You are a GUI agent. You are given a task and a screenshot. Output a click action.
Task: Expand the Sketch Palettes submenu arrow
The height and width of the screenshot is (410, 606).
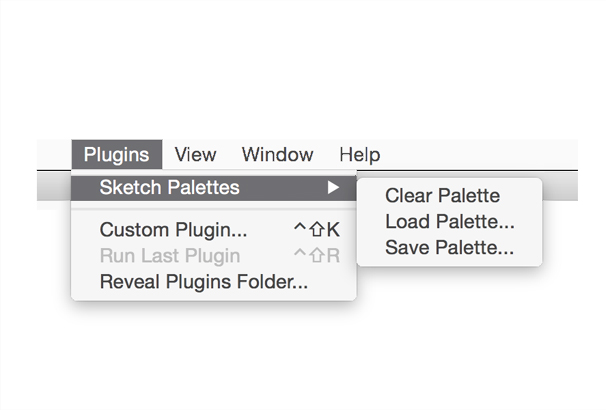coord(334,187)
